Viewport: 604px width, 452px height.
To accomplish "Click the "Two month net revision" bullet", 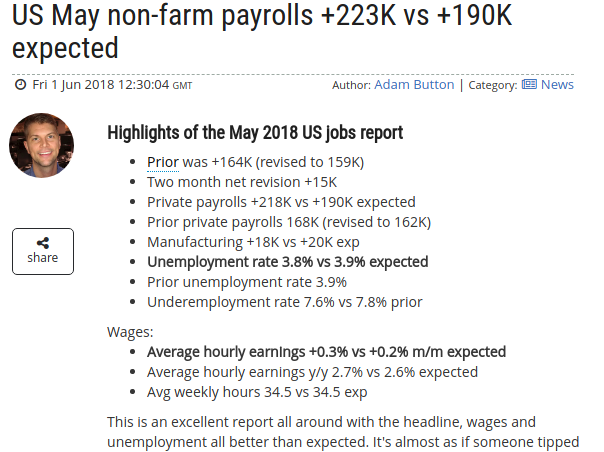I will click(x=242, y=182).
